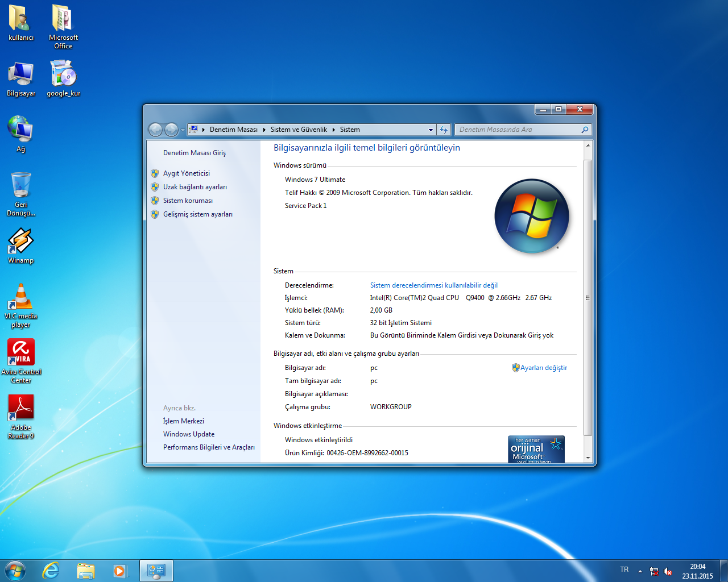Screen dimensions: 728x582
Task: Click the network status tray icon
Action: [654, 571]
